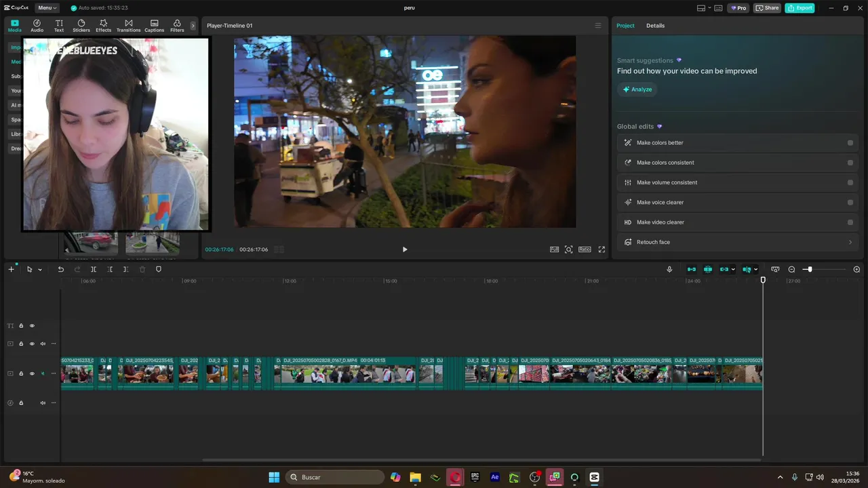Image resolution: width=868 pixels, height=488 pixels.
Task: Open Player-Timeline hamburger menu
Action: click(x=597, y=26)
